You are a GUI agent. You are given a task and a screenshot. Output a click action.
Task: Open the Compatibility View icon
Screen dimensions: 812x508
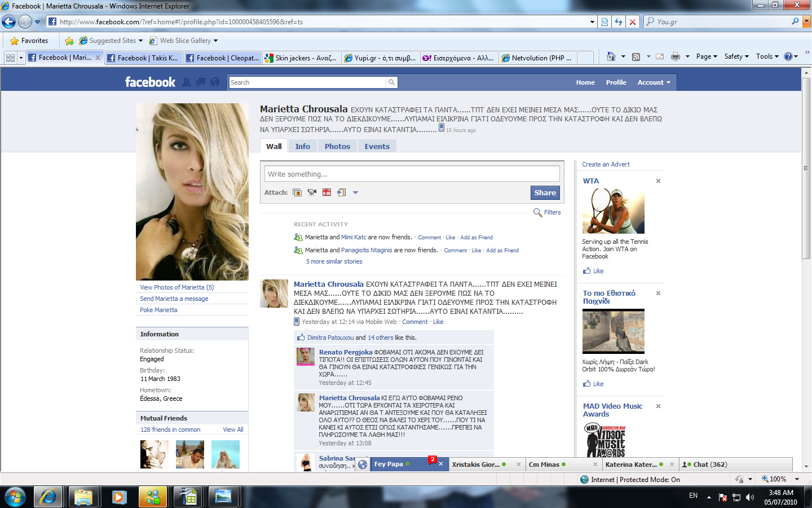pos(604,22)
